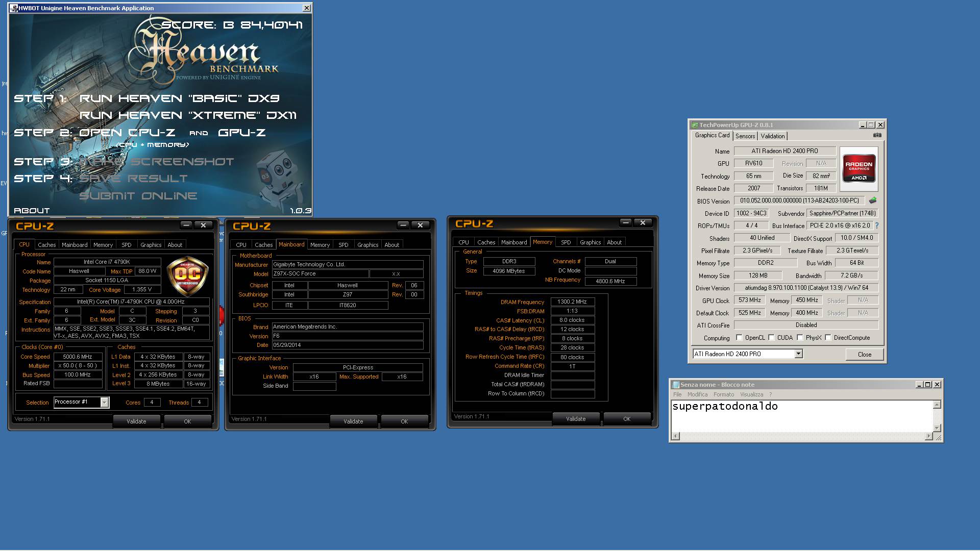
Task: Click the Notepad title bar icon
Action: (x=676, y=385)
